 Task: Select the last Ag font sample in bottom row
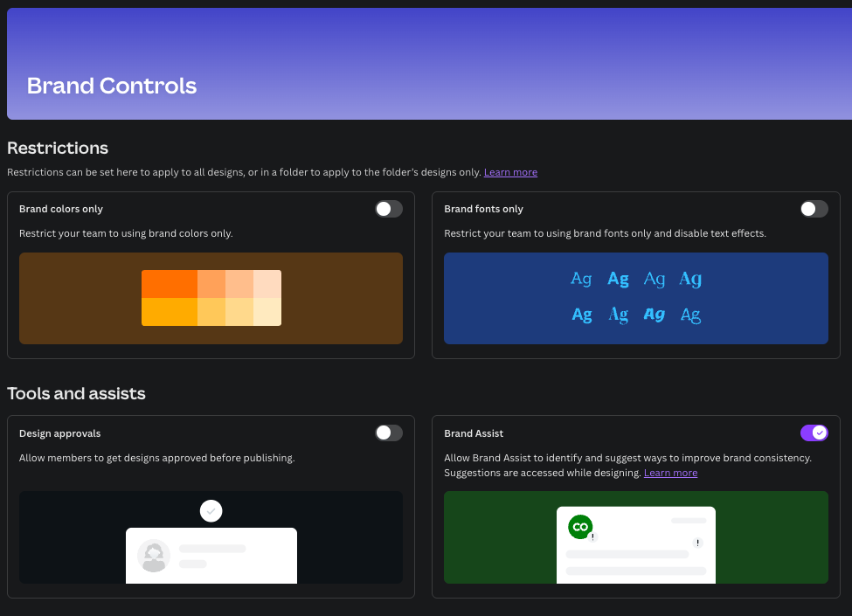[x=690, y=315]
